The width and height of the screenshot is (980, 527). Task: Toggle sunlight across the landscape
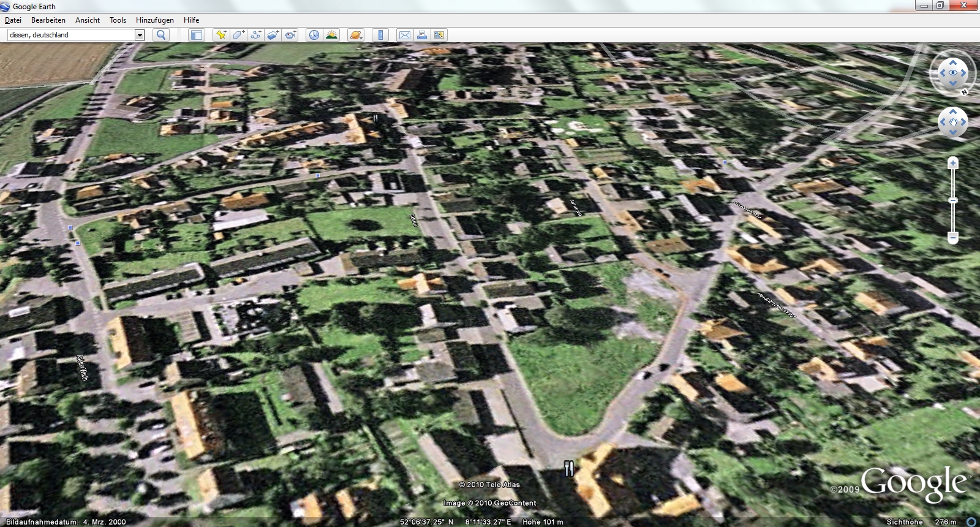[331, 35]
